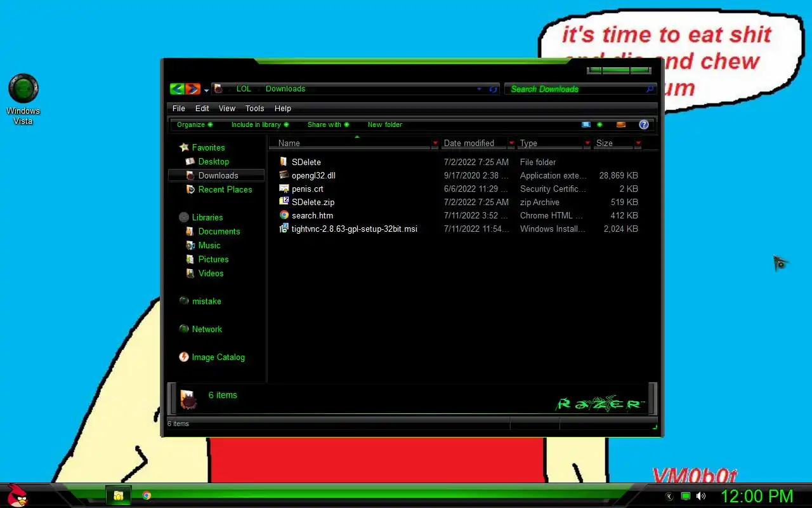The height and width of the screenshot is (508, 812).
Task: Click the Chrome icon beside search.htm
Action: click(x=284, y=215)
